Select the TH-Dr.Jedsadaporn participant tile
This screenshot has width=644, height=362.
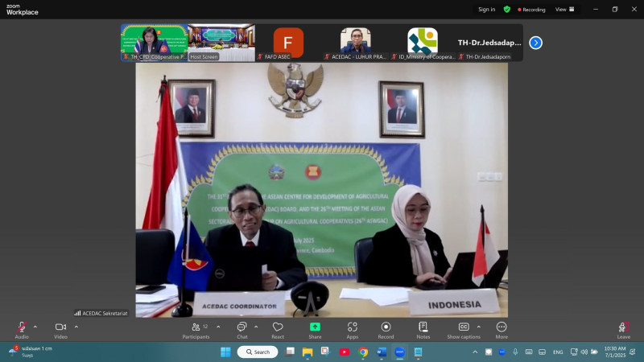coord(489,43)
